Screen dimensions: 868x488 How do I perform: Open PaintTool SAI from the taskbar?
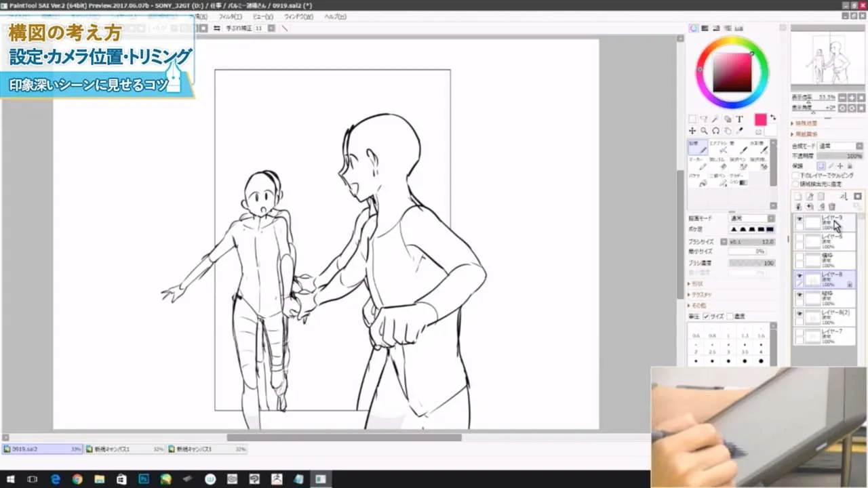click(320, 480)
